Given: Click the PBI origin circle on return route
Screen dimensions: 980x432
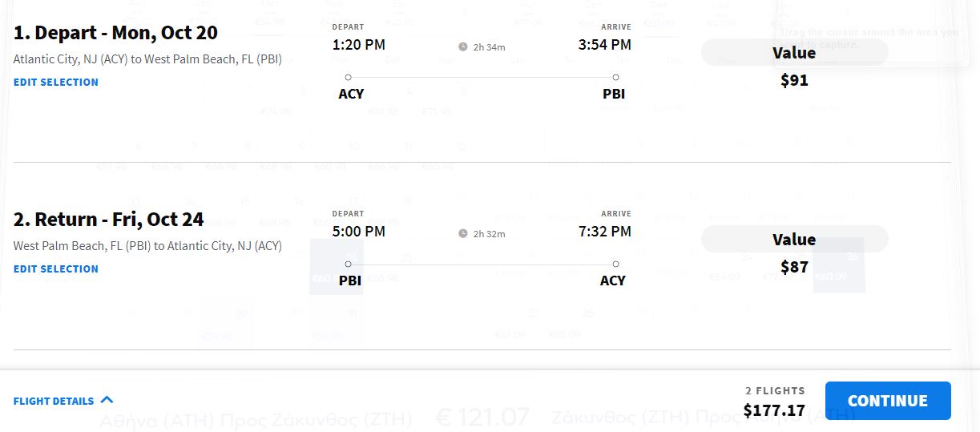Looking at the screenshot, I should pos(348,264).
